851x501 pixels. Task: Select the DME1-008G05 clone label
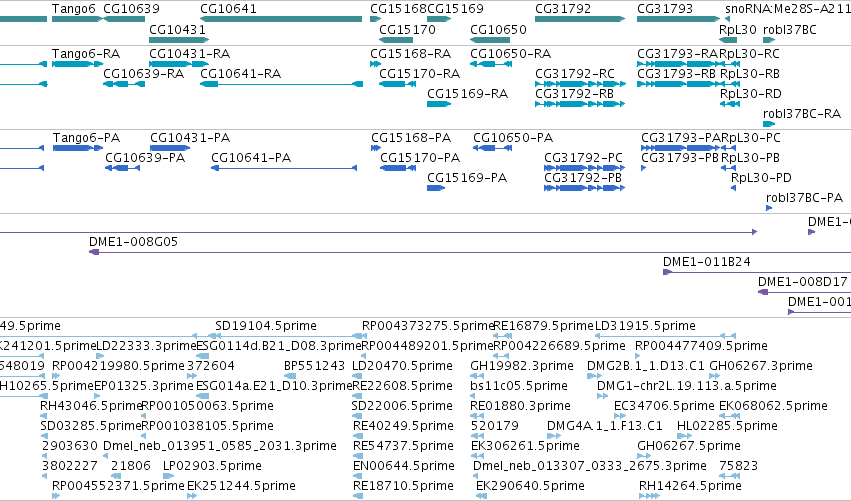(134, 242)
